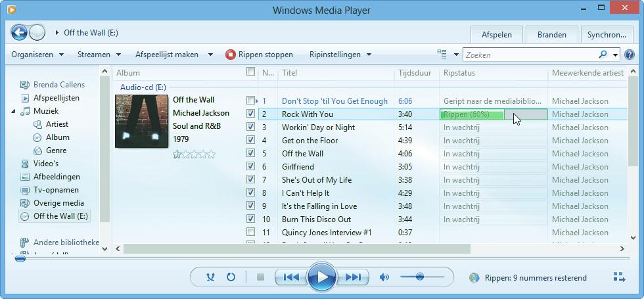
Task: Select Off the Wall (E:) disc
Action: (54, 216)
